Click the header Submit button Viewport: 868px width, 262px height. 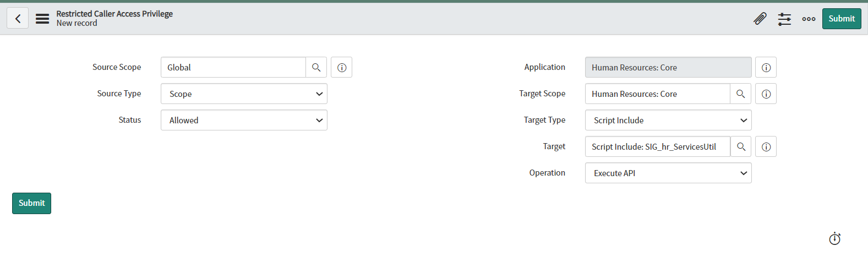pyautogui.click(x=842, y=19)
